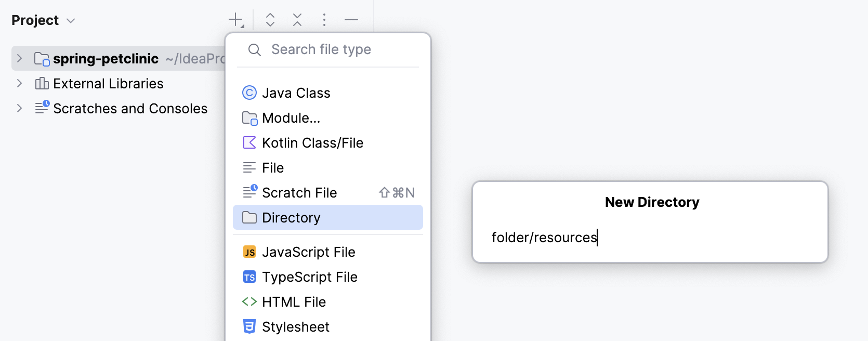Screen dimensions: 868x341
Task: Click the New Directory name input field
Action: click(650, 238)
